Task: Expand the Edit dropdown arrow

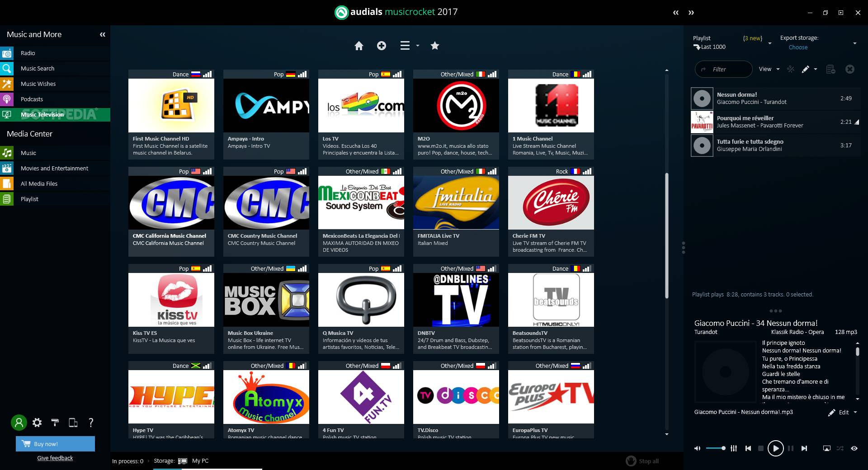Action: (855, 412)
